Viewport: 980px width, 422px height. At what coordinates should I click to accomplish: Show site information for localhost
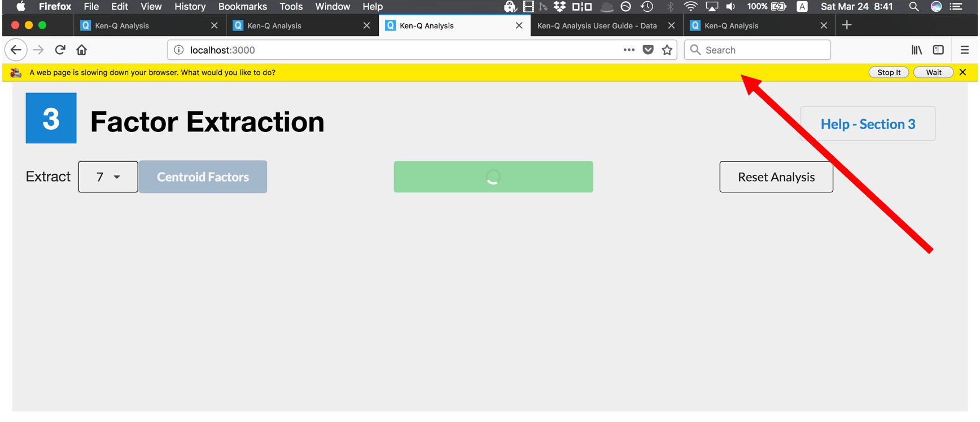[178, 50]
